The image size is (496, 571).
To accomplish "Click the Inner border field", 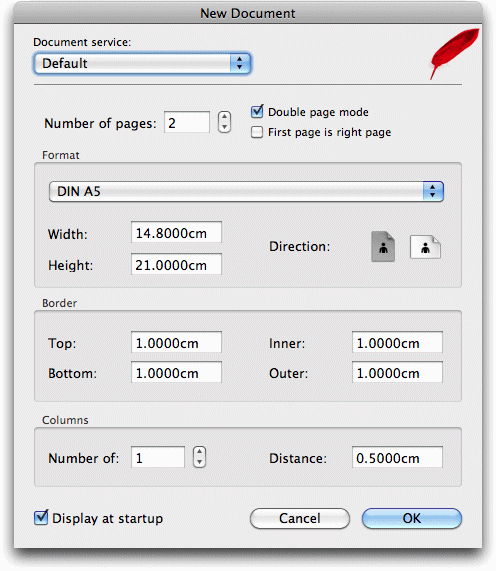I will pos(397,342).
